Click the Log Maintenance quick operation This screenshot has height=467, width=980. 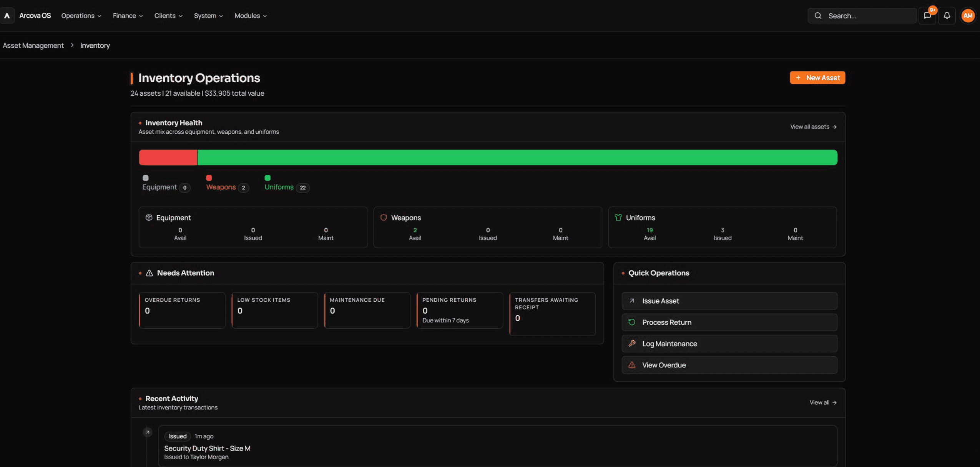pyautogui.click(x=729, y=344)
